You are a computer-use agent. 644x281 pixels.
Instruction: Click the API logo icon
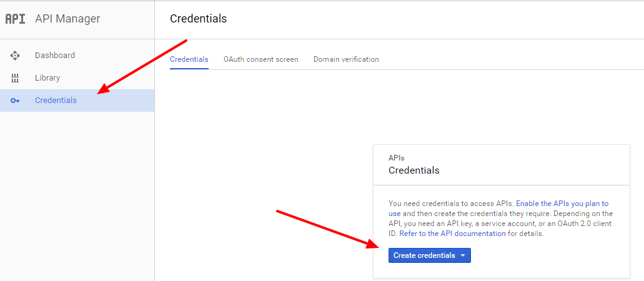[x=15, y=19]
